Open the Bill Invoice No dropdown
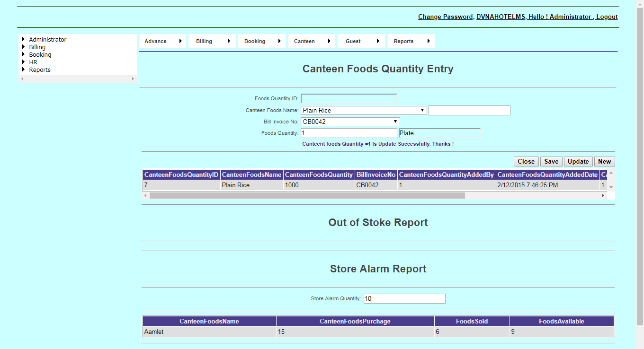 350,122
